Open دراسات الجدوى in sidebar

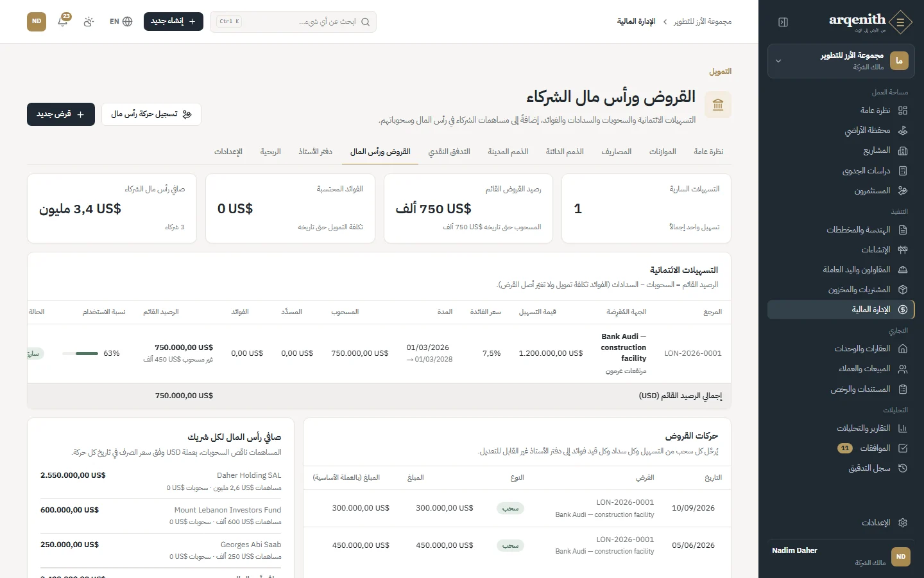(x=841, y=171)
